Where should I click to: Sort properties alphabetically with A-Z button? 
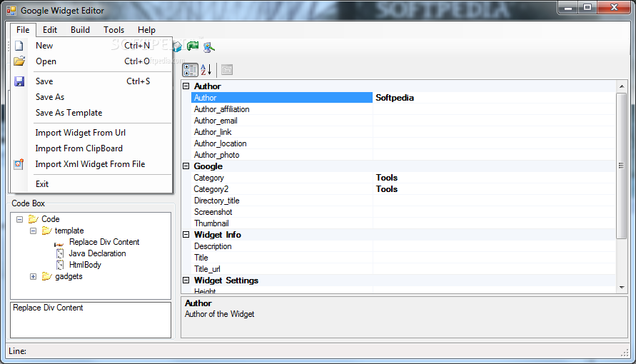[x=206, y=70]
